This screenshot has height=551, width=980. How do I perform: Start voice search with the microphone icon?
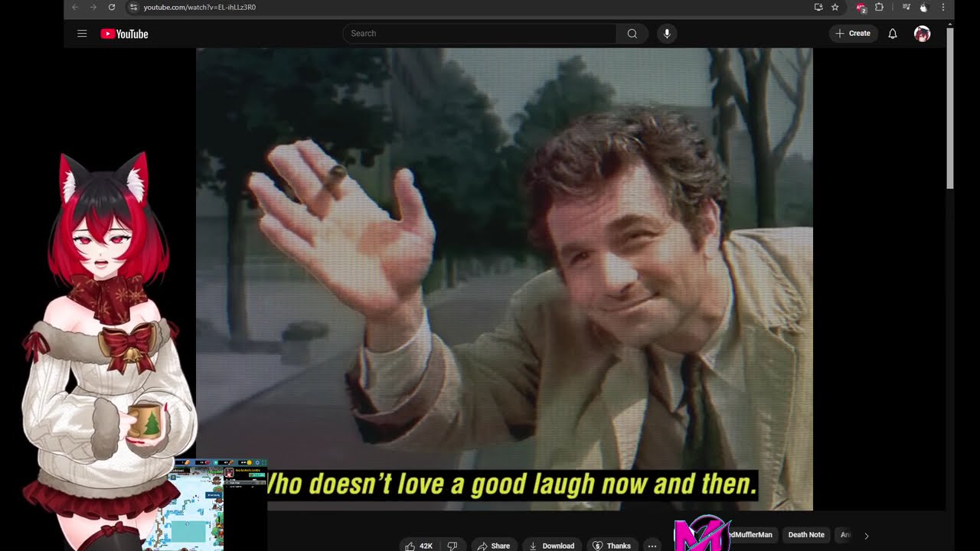pos(667,34)
